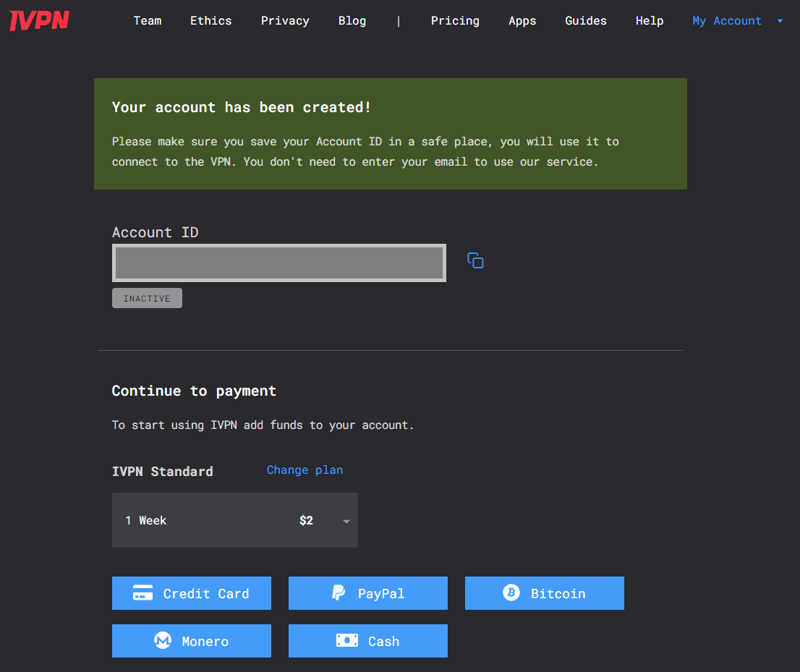Choose the Cash payment option

coord(368,641)
